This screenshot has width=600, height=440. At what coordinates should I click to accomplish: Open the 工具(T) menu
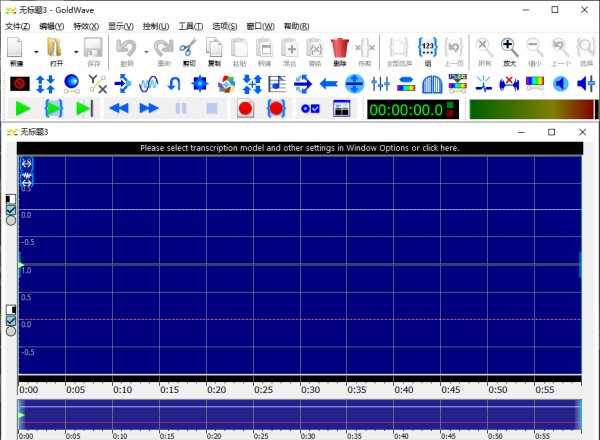pos(191,26)
